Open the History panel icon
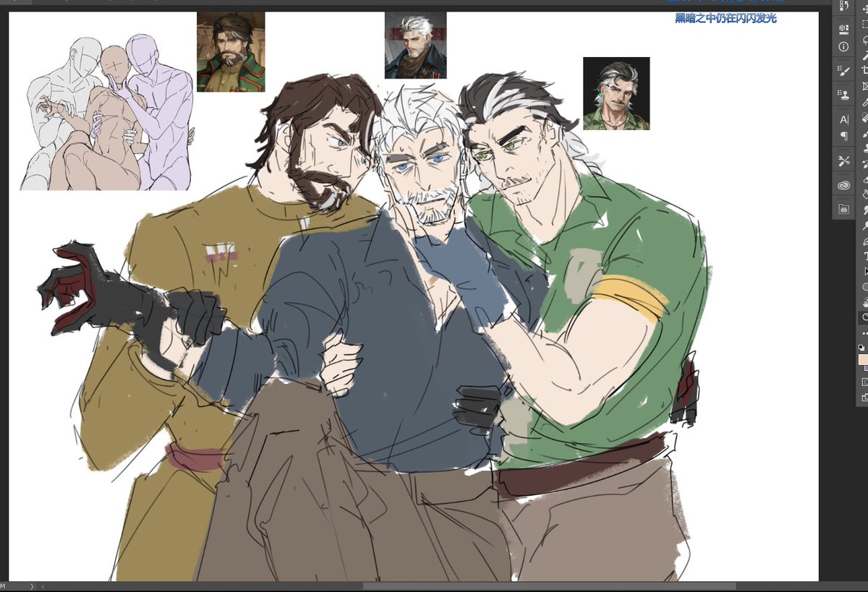This screenshot has width=868, height=592. tap(843, 7)
